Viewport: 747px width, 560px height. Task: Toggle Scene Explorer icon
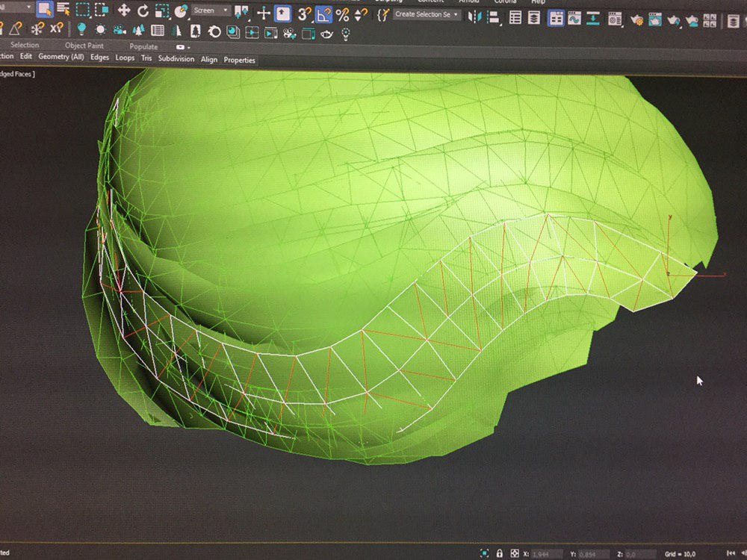coord(515,18)
